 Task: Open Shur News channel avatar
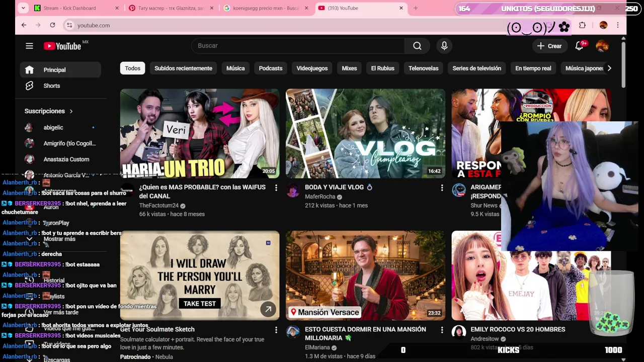click(x=458, y=191)
